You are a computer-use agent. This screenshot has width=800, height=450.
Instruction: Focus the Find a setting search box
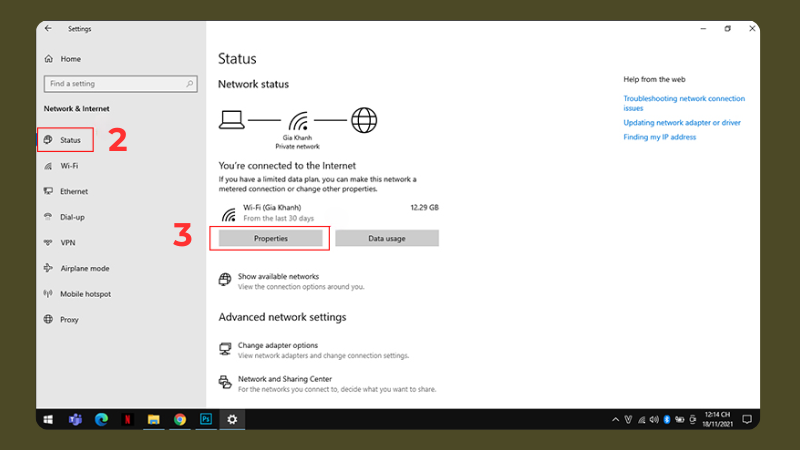pos(120,84)
